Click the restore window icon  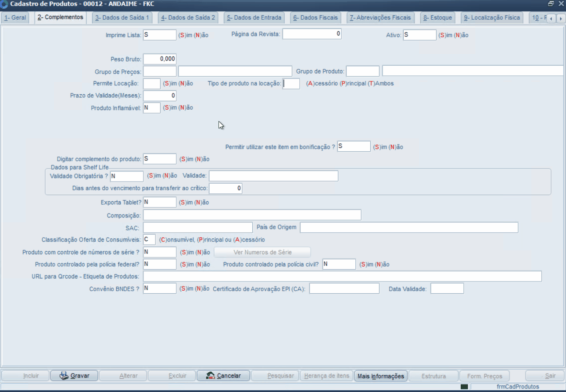tap(551, 4)
